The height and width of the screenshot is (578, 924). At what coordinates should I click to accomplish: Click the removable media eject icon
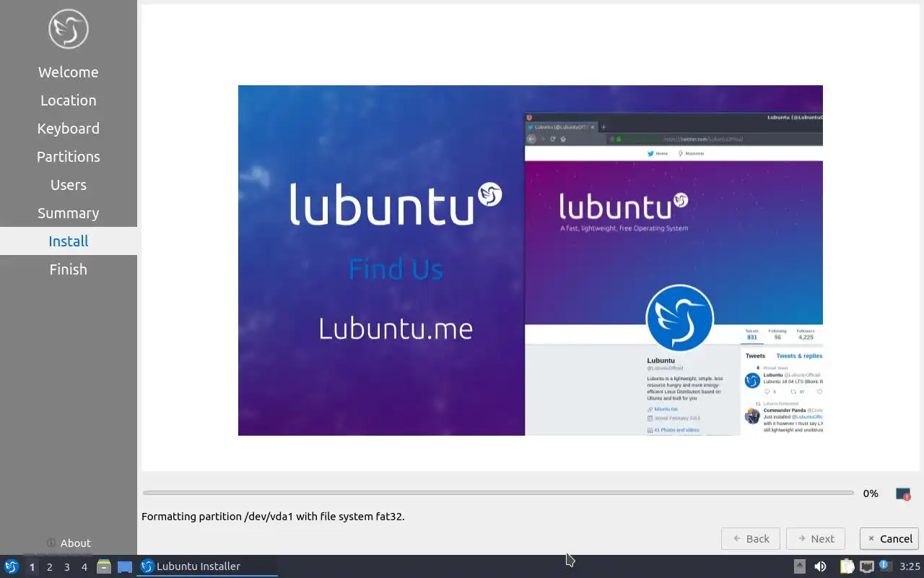pyautogui.click(x=799, y=566)
